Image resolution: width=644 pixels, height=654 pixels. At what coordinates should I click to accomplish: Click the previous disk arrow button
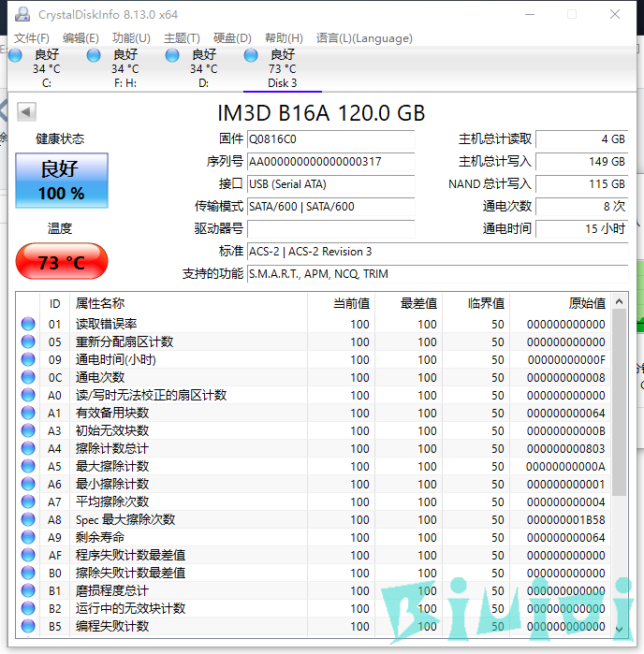26,111
